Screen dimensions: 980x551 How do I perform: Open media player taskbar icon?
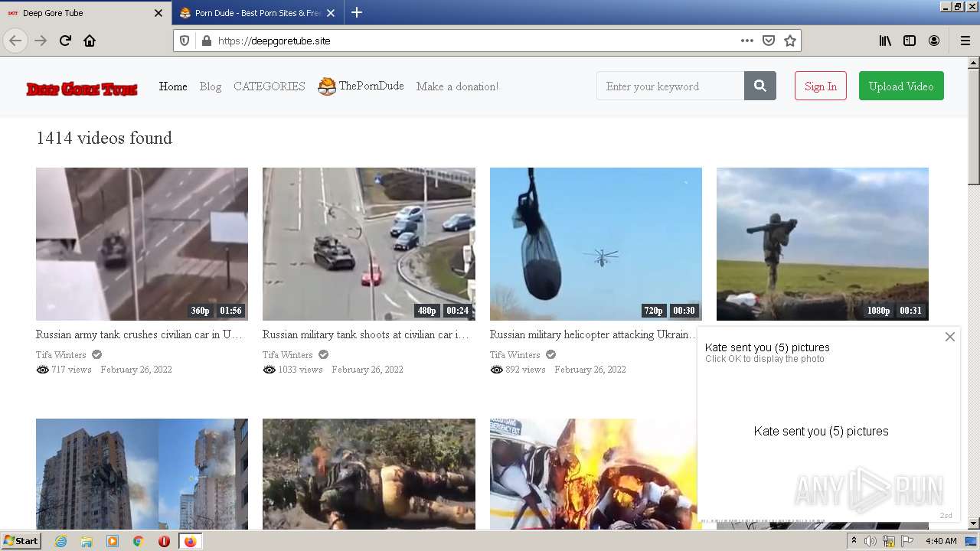[x=113, y=541]
